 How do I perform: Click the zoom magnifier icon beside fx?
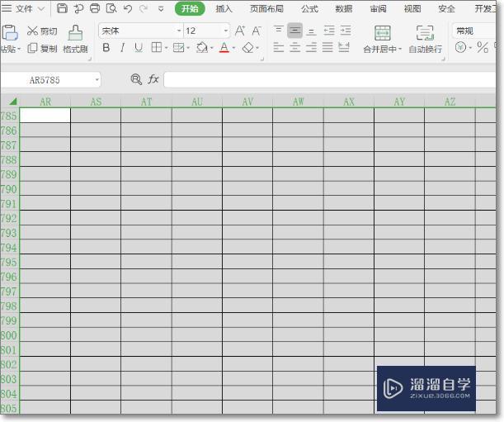[136, 79]
